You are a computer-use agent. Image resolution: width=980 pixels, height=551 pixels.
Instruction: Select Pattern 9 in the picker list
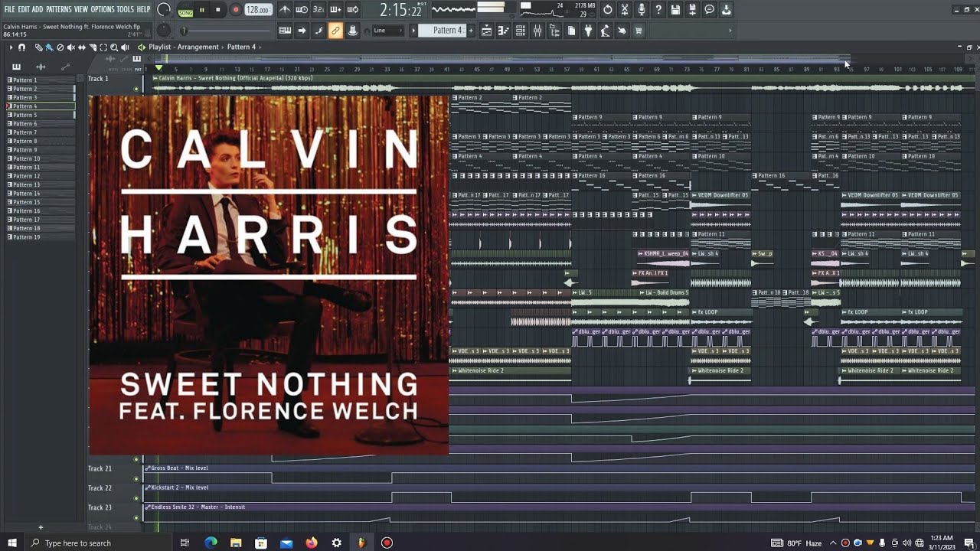[x=41, y=150]
